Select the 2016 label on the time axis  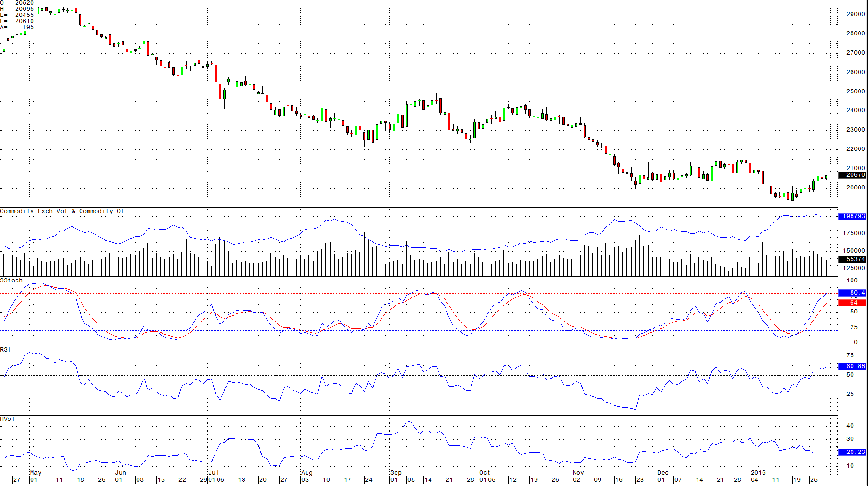point(758,472)
